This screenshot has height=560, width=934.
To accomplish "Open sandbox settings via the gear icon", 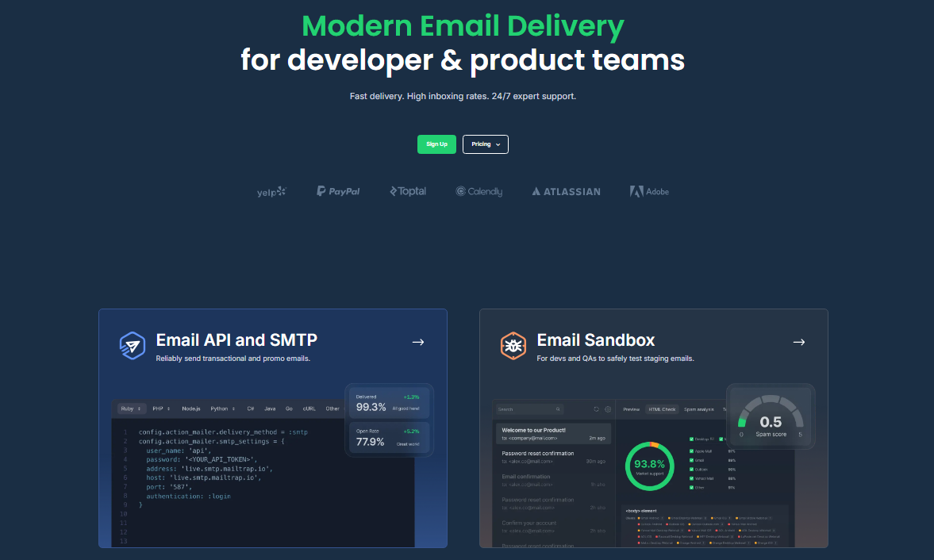I will tap(608, 409).
